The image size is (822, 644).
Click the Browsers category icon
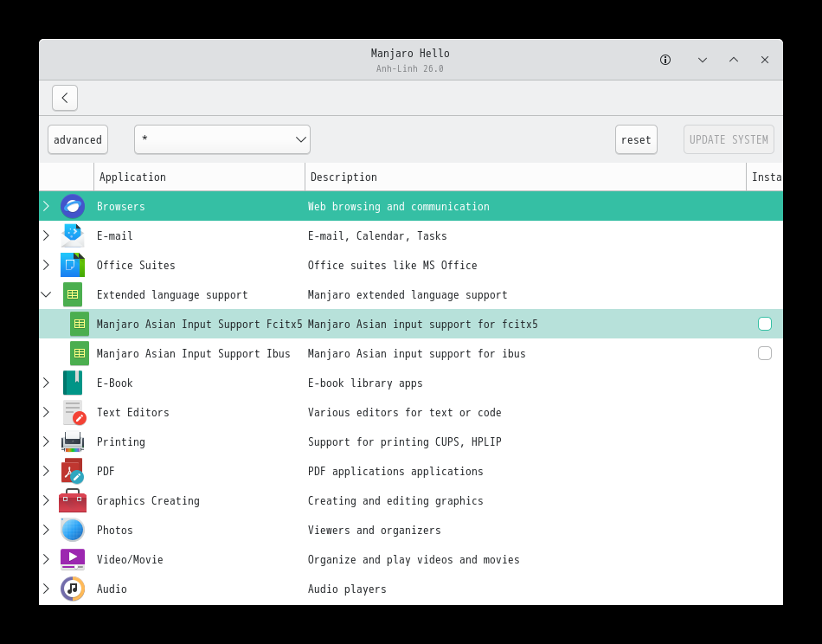click(x=73, y=206)
